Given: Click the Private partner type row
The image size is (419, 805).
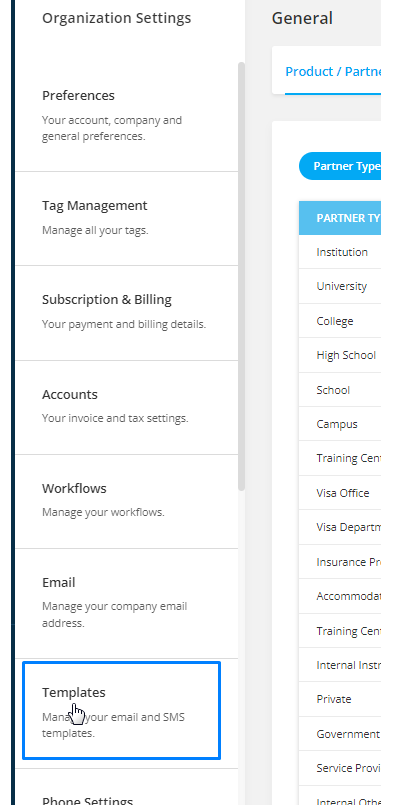Looking at the screenshot, I should tap(340, 699).
